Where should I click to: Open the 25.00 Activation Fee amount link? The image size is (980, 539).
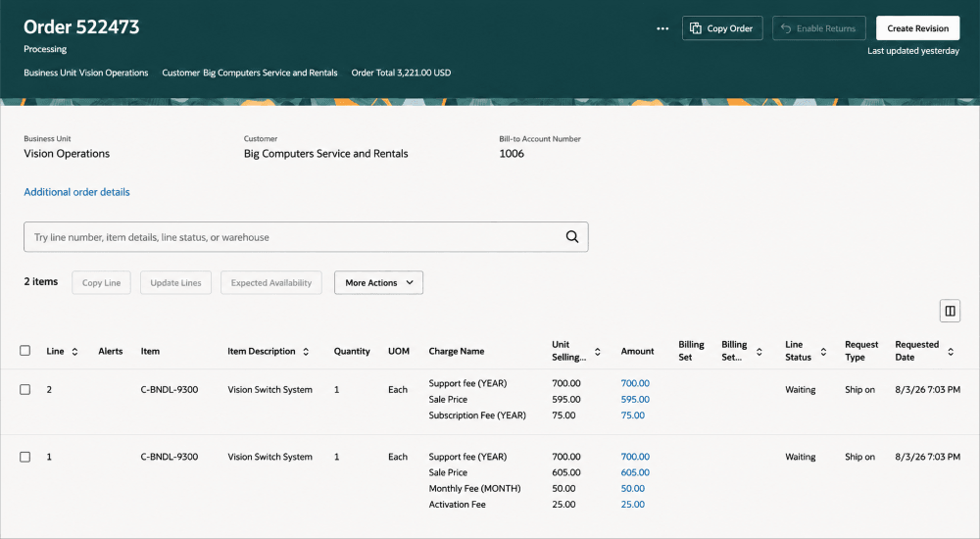(632, 505)
